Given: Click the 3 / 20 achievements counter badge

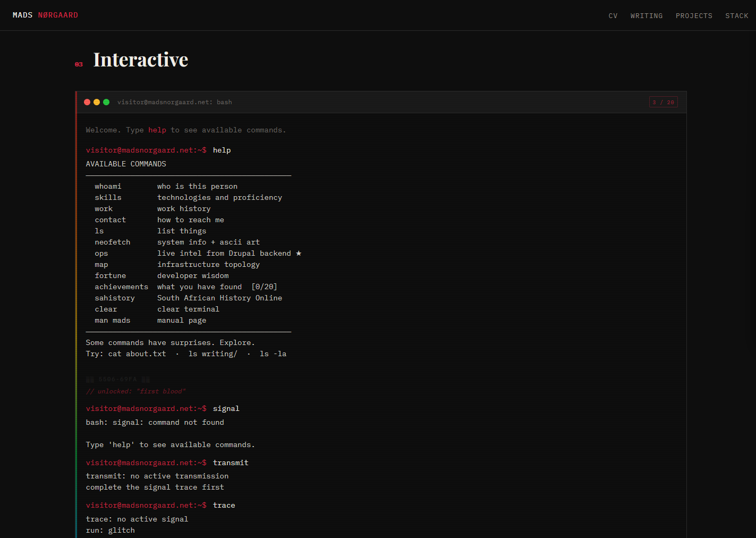Looking at the screenshot, I should click(x=663, y=102).
